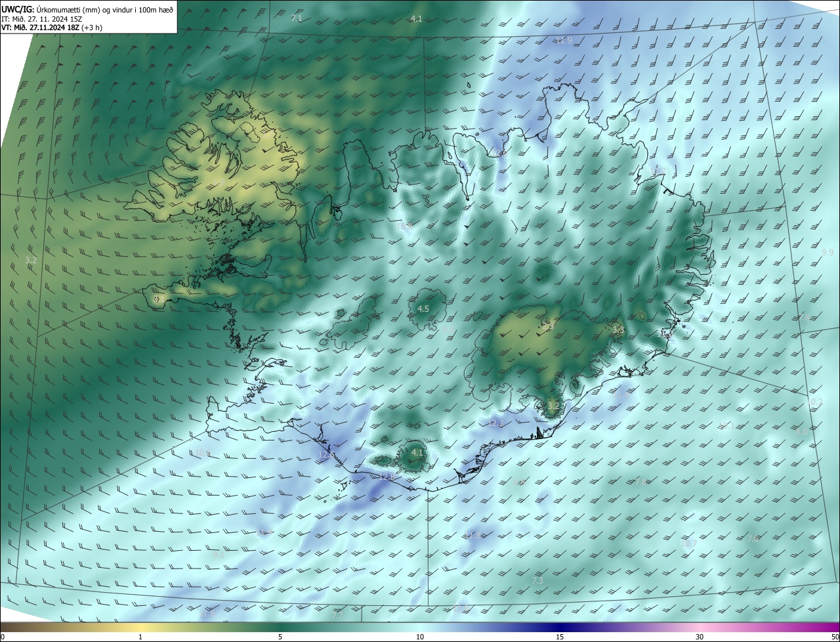Click the 8.0 value label
The image size is (840, 642).
[802, 431]
